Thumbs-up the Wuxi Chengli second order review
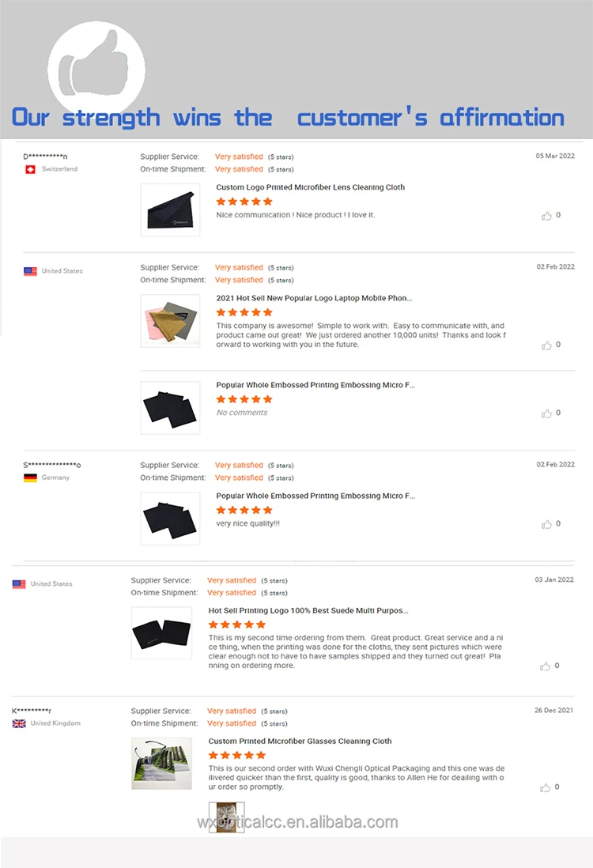The height and width of the screenshot is (868, 593). 546,787
